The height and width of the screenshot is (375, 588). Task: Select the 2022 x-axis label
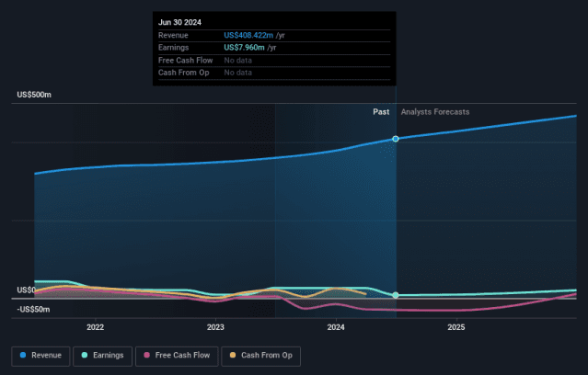tap(95, 326)
